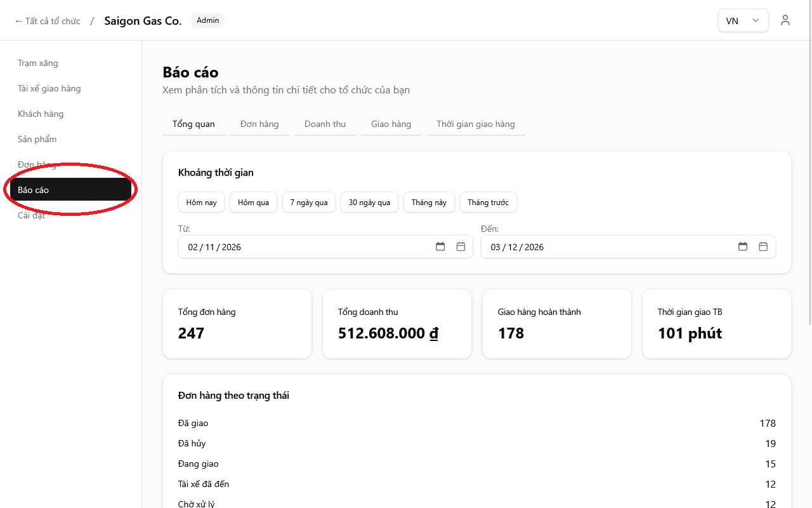Go to the Thời gian giao hàng tab
The height and width of the screenshot is (508, 812).
point(476,124)
